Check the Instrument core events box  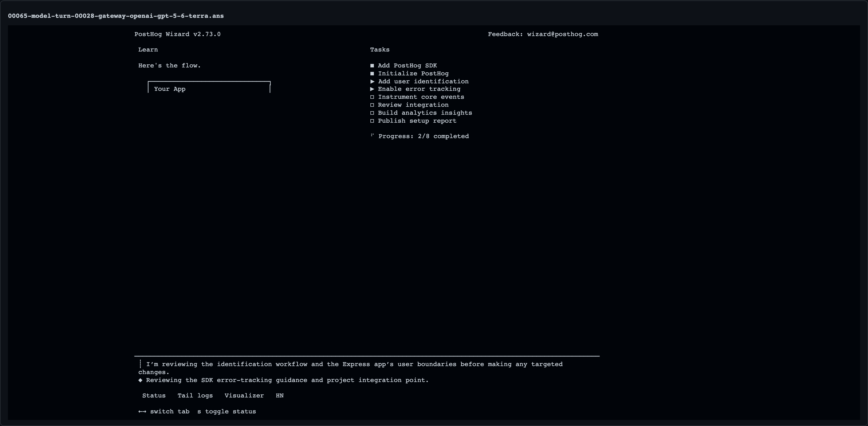click(x=372, y=97)
